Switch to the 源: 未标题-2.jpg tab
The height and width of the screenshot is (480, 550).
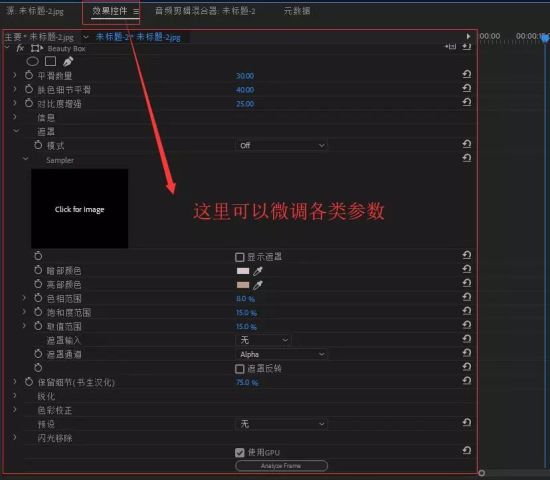click(35, 11)
